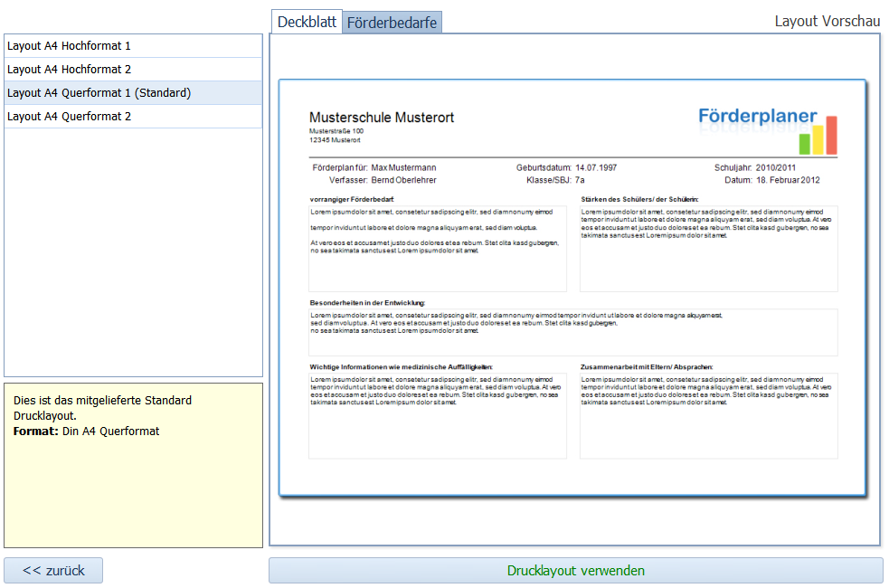Switch to the Deckblatt tab

tap(307, 23)
